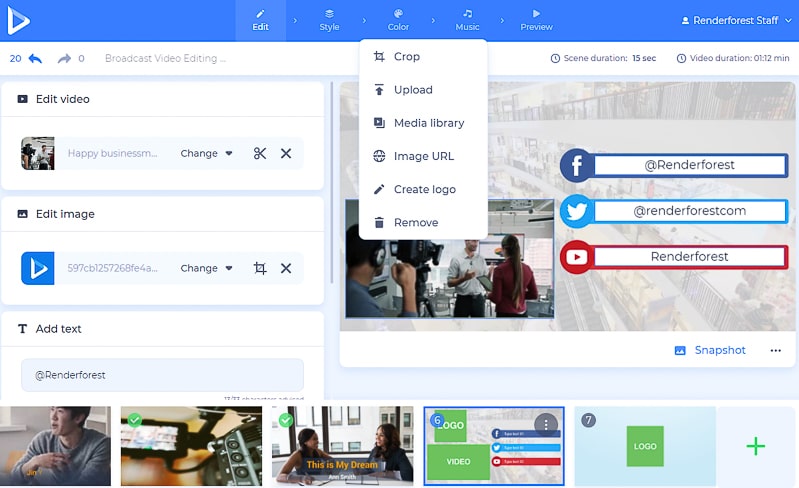The width and height of the screenshot is (799, 488).
Task: Click the scissors trim icon for video
Action: click(260, 153)
